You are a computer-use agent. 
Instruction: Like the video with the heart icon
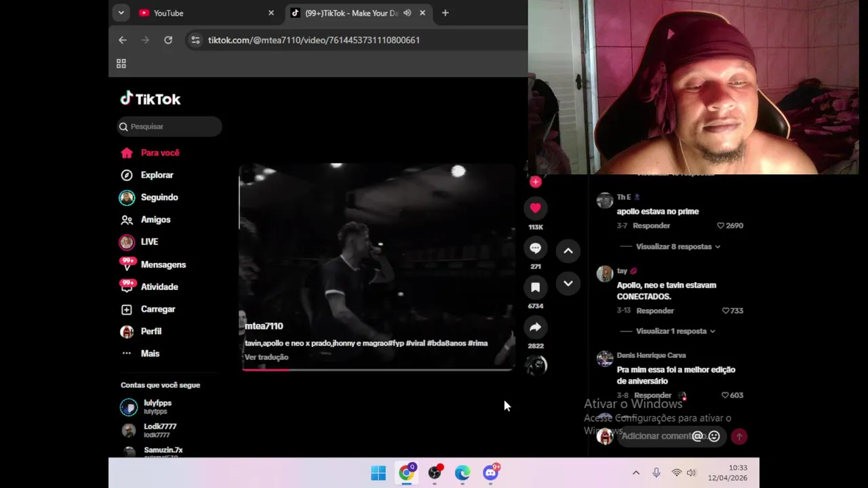point(535,208)
